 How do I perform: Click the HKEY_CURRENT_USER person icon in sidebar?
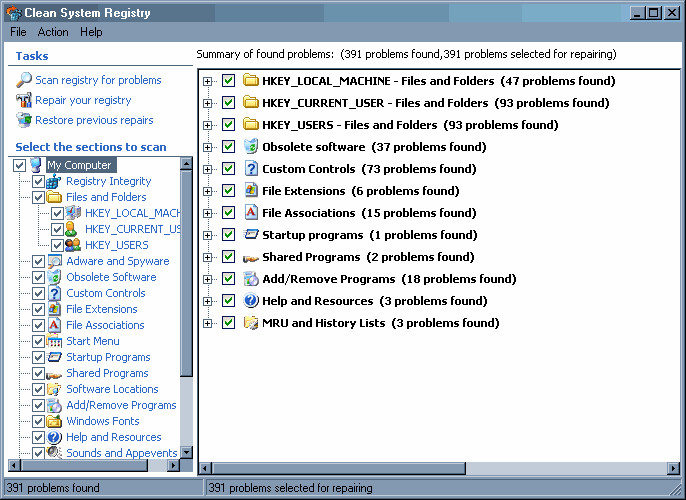pos(71,229)
